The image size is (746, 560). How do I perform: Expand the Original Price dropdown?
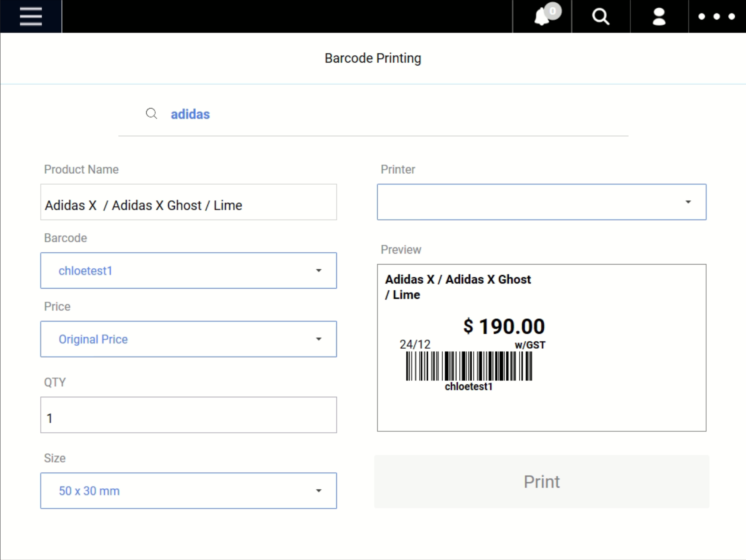(189, 339)
